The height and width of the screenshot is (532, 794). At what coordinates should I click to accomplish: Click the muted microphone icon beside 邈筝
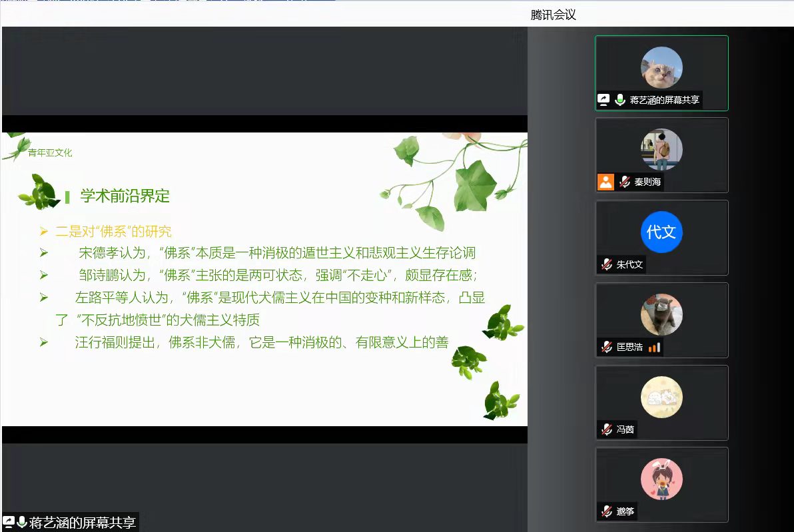(x=606, y=511)
